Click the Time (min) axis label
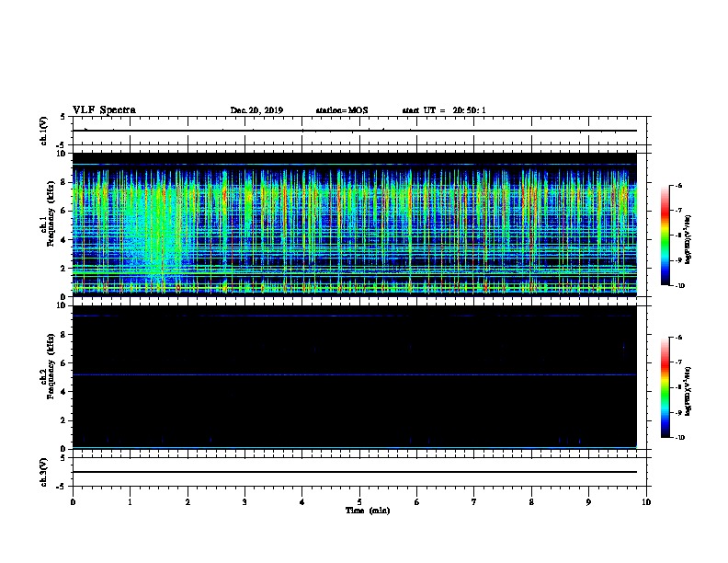 (x=368, y=511)
